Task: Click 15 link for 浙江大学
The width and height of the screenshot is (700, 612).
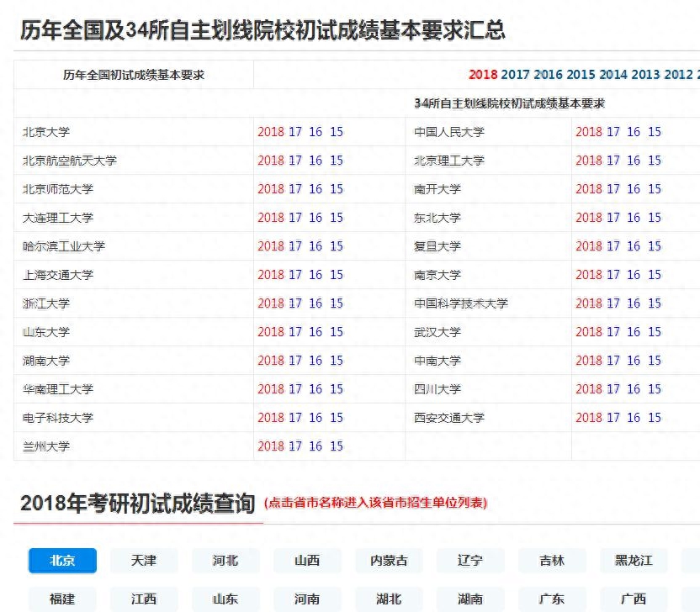Action: [x=337, y=303]
